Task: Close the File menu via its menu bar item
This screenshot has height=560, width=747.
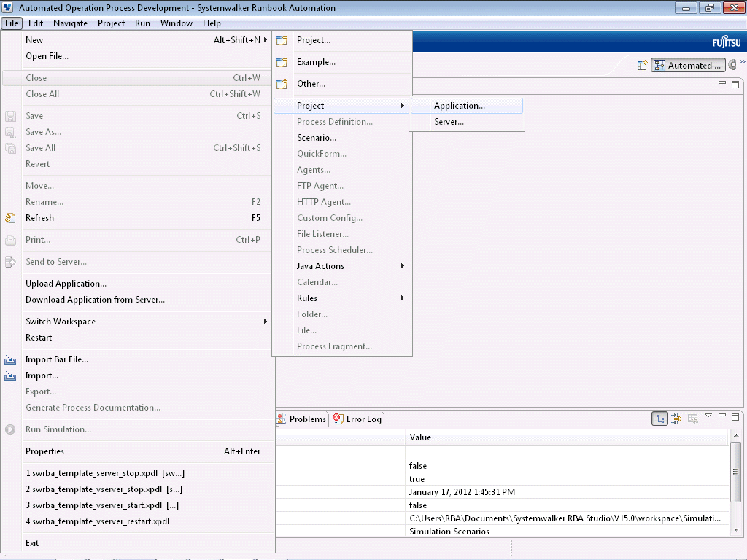Action: (x=12, y=23)
